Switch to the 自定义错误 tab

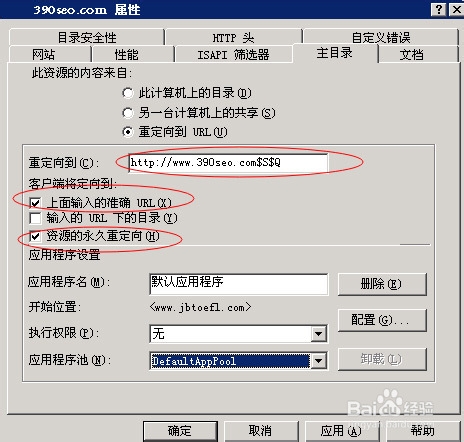click(x=381, y=37)
